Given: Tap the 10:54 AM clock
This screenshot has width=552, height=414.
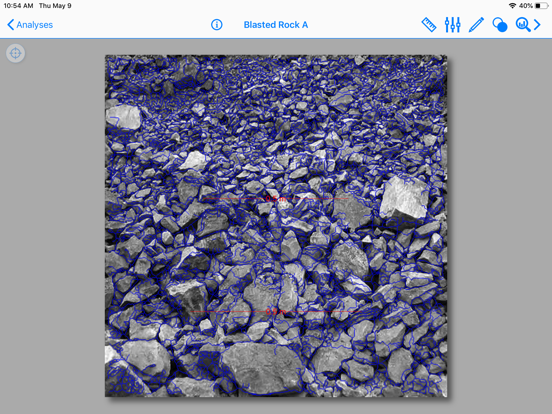Looking at the screenshot, I should [18, 6].
